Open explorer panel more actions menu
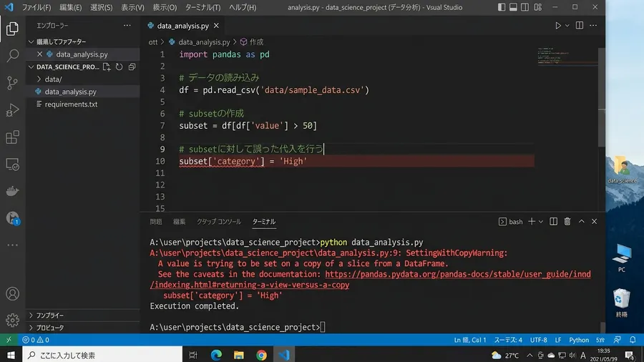The height and width of the screenshot is (362, 644). [127, 26]
